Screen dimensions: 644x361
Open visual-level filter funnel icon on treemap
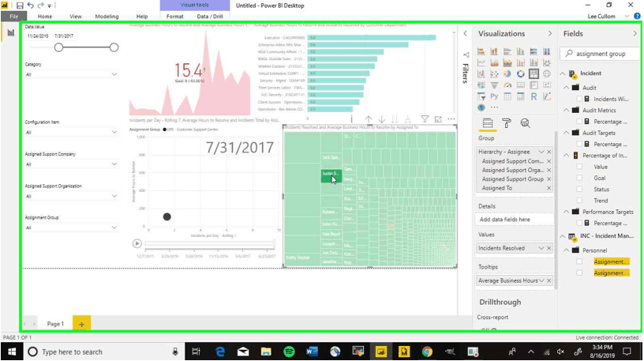425,119
